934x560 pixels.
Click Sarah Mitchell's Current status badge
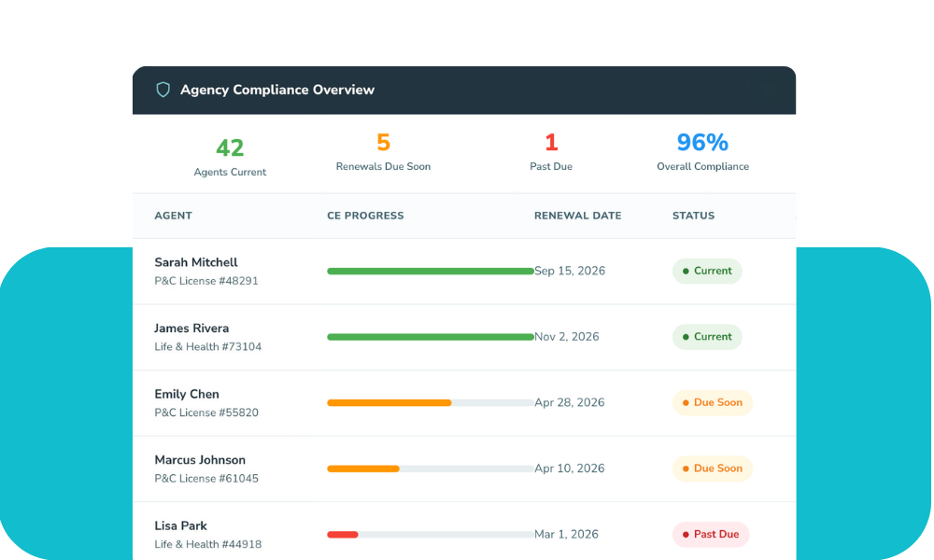(707, 271)
